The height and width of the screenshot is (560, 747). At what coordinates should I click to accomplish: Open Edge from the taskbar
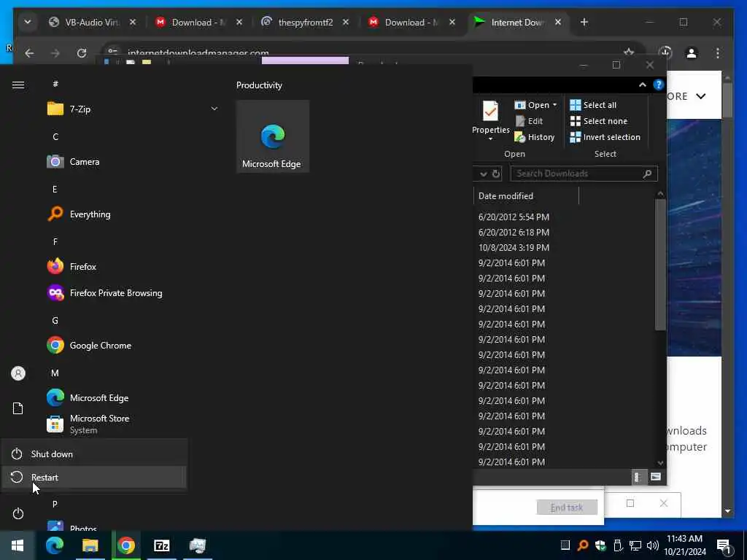pyautogui.click(x=54, y=545)
